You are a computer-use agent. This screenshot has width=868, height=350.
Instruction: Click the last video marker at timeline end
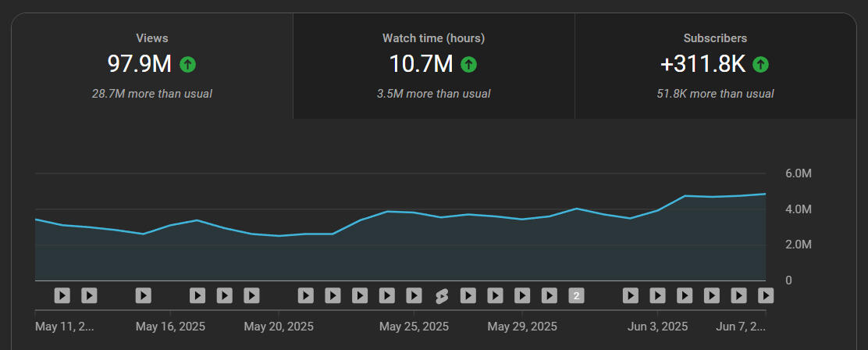coord(766,295)
